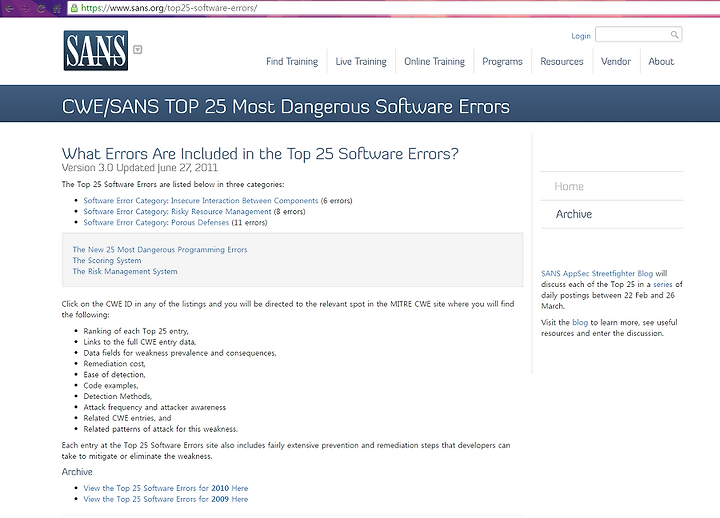The image size is (720, 518).
Task: Open The Scoring System link
Action: click(107, 260)
